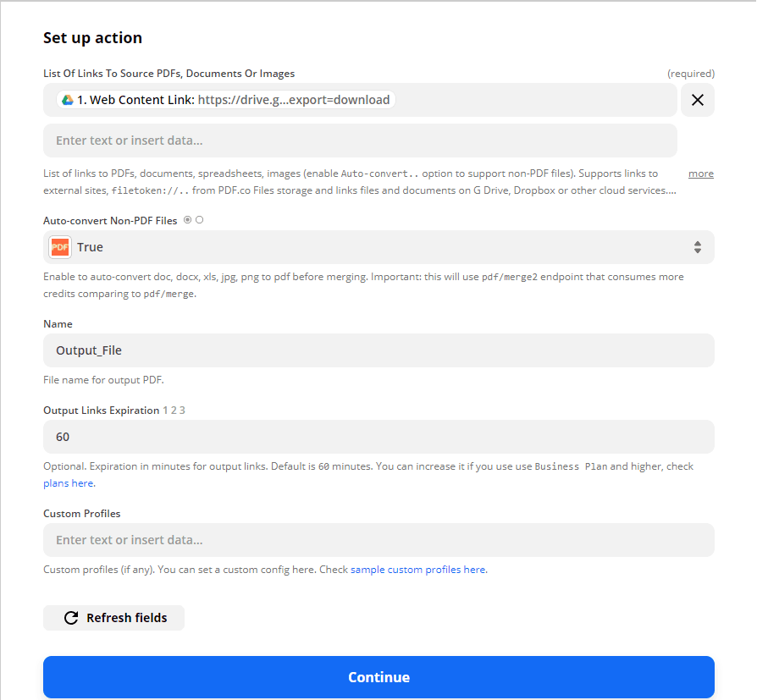The height and width of the screenshot is (700, 757).
Task: Open the Auto-convert Non-PDF Files dropdown
Action: 378,246
